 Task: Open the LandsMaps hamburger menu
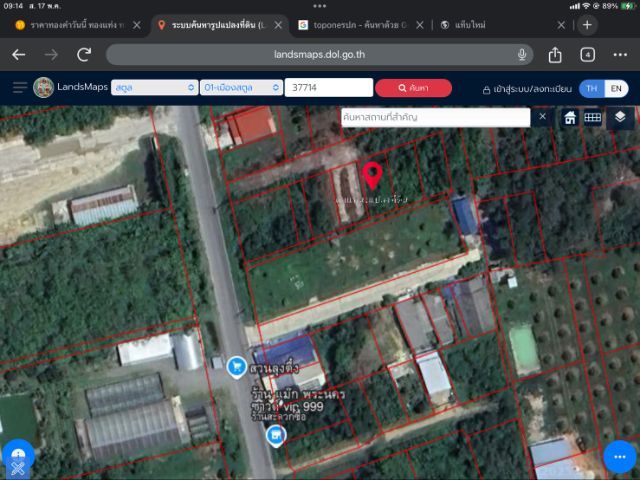click(20, 87)
